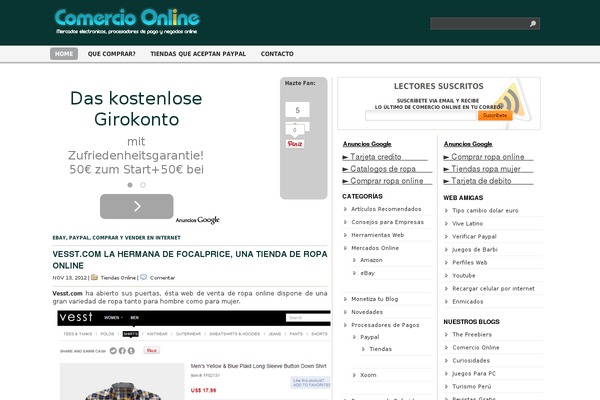The height and width of the screenshot is (400, 600).
Task: Click Recargar celular por internet link
Action: (x=494, y=289)
